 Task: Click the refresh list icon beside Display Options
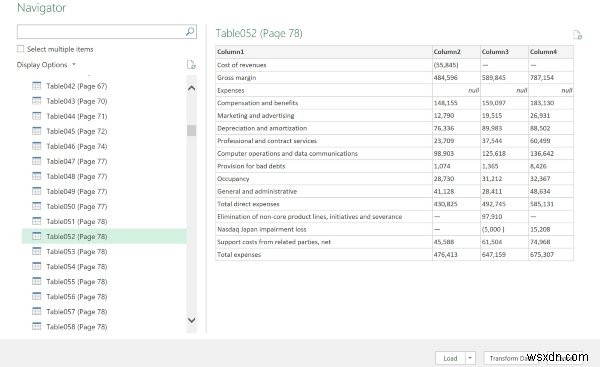point(191,65)
